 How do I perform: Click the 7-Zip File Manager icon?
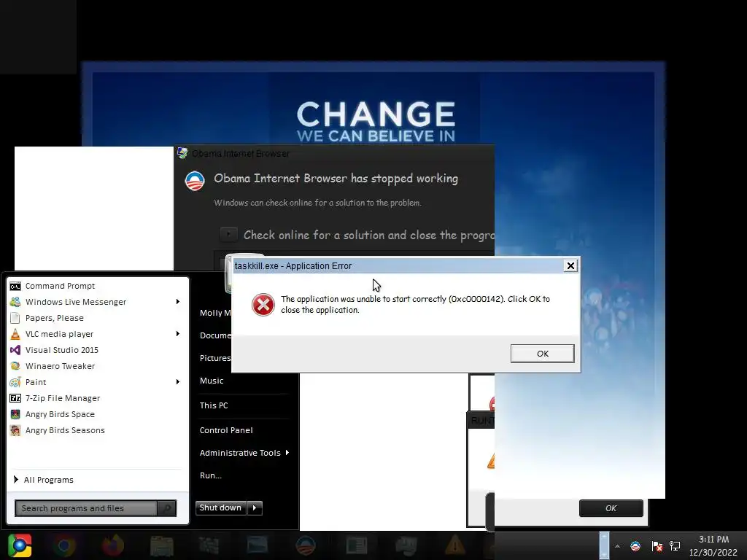click(15, 398)
